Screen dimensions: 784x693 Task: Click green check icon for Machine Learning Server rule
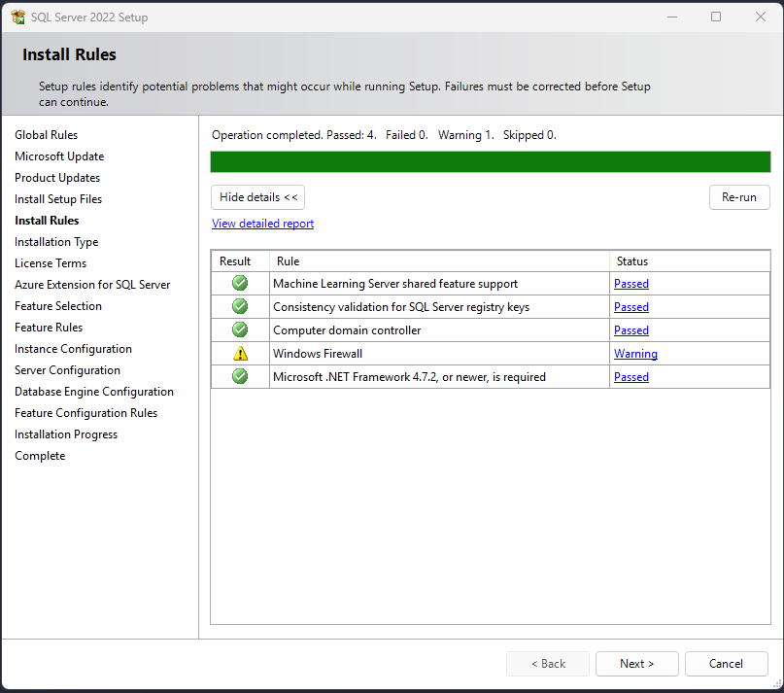tap(240, 284)
